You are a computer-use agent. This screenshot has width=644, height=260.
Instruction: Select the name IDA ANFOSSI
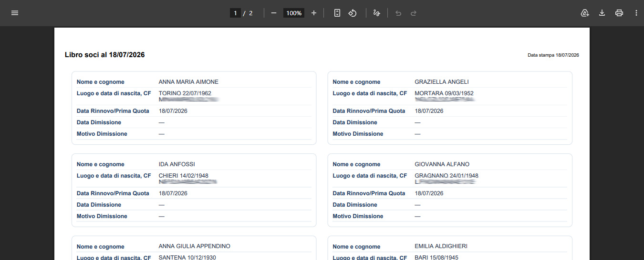pyautogui.click(x=177, y=164)
